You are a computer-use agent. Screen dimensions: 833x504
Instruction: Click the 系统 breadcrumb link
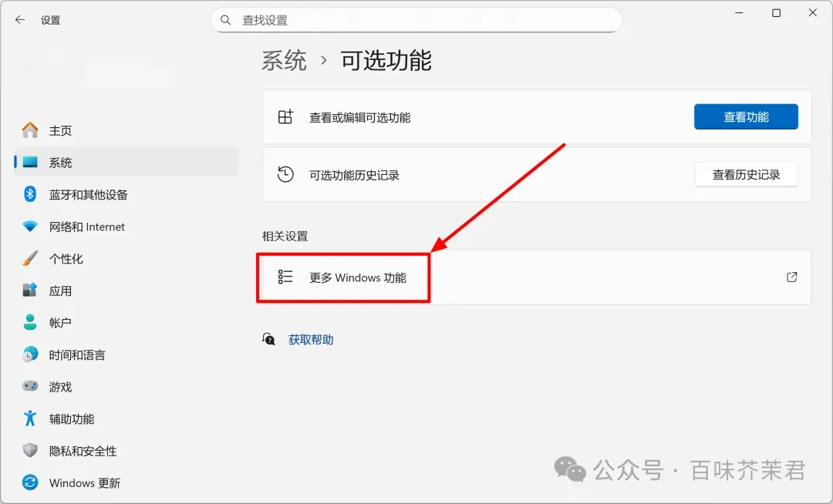point(284,60)
